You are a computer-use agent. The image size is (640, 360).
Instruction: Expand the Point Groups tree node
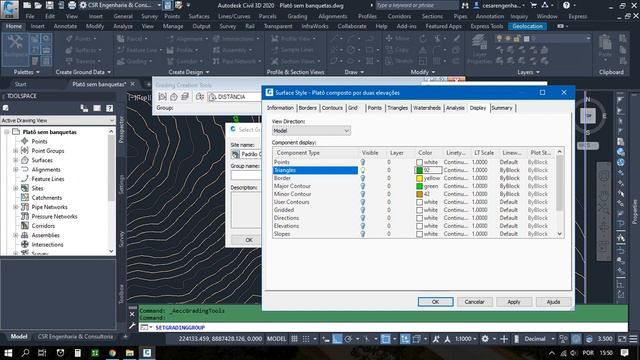tap(16, 151)
